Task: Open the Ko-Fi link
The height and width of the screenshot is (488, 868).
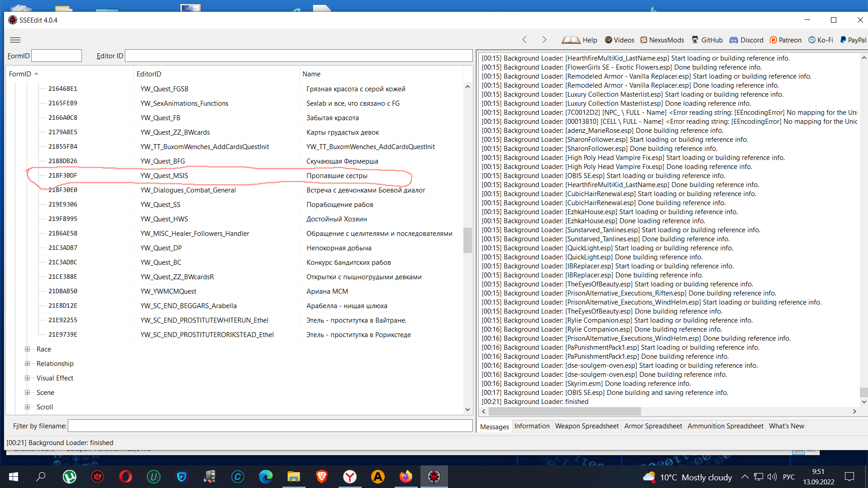Action: 821,40
